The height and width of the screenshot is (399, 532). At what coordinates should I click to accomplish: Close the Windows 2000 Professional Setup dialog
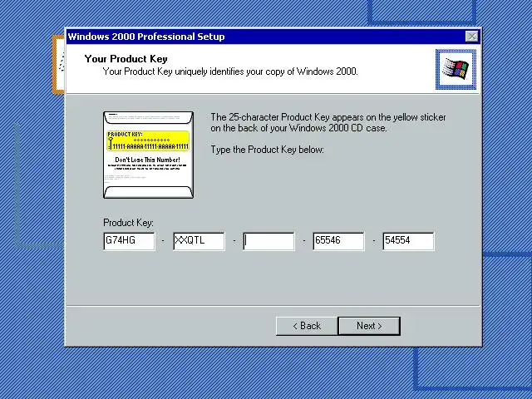pos(471,37)
